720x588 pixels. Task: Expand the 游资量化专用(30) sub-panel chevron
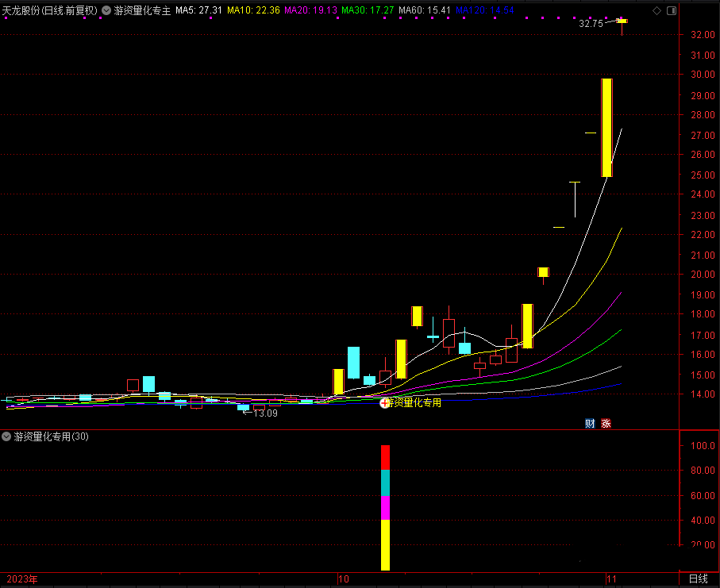(x=7, y=436)
